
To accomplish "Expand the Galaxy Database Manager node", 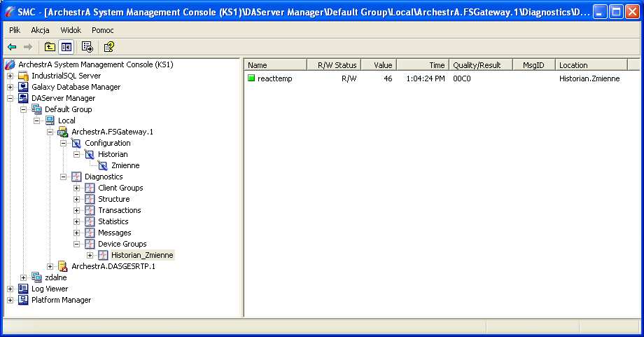I will pyautogui.click(x=10, y=87).
